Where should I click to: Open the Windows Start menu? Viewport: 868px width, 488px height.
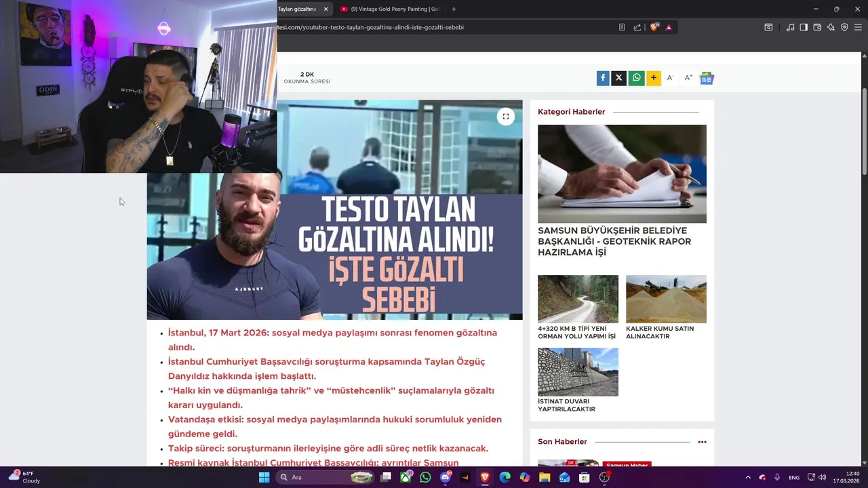[x=264, y=477]
